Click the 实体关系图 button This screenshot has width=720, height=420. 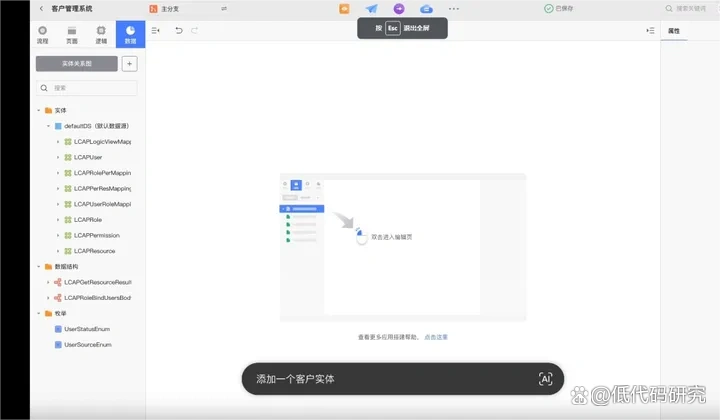(77, 64)
